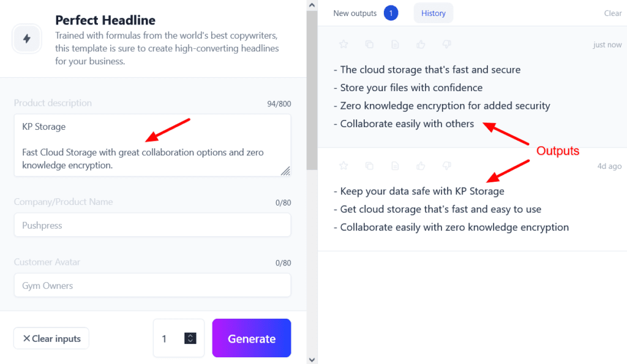This screenshot has width=627, height=364.
Task: Open the History tab
Action: click(x=434, y=13)
